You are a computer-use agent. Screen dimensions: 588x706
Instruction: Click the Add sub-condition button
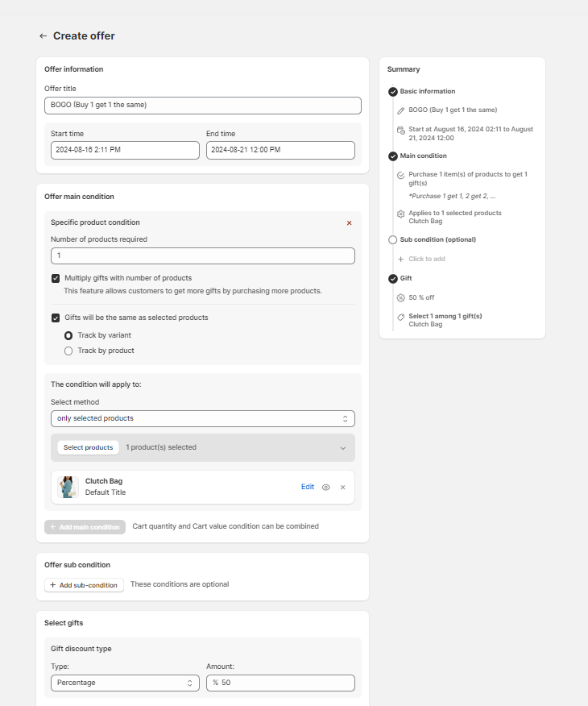coord(84,585)
